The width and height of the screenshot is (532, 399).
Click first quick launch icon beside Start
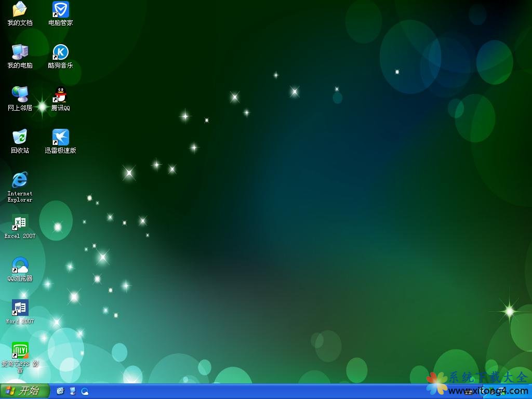[x=60, y=391]
